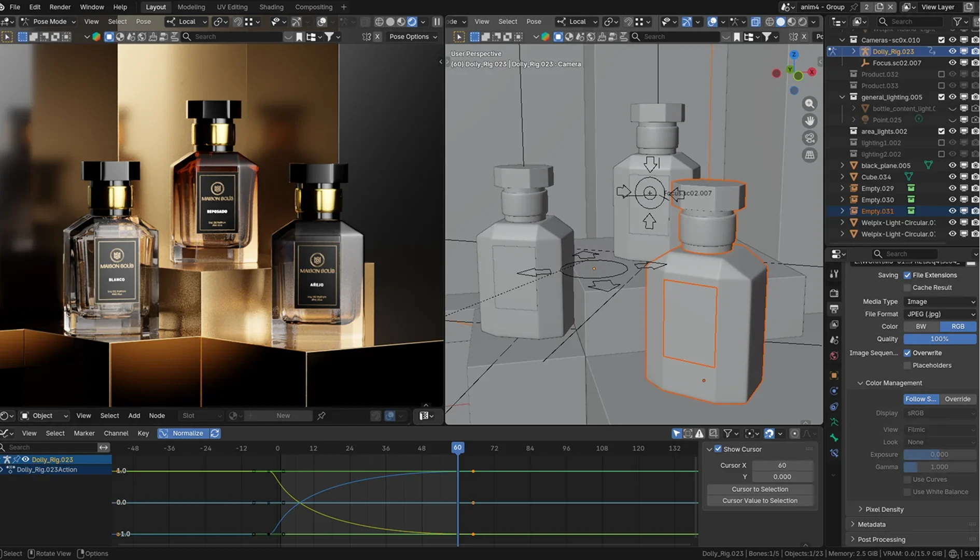The width and height of the screenshot is (980, 560).
Task: Open the Render menu
Action: [x=60, y=7]
